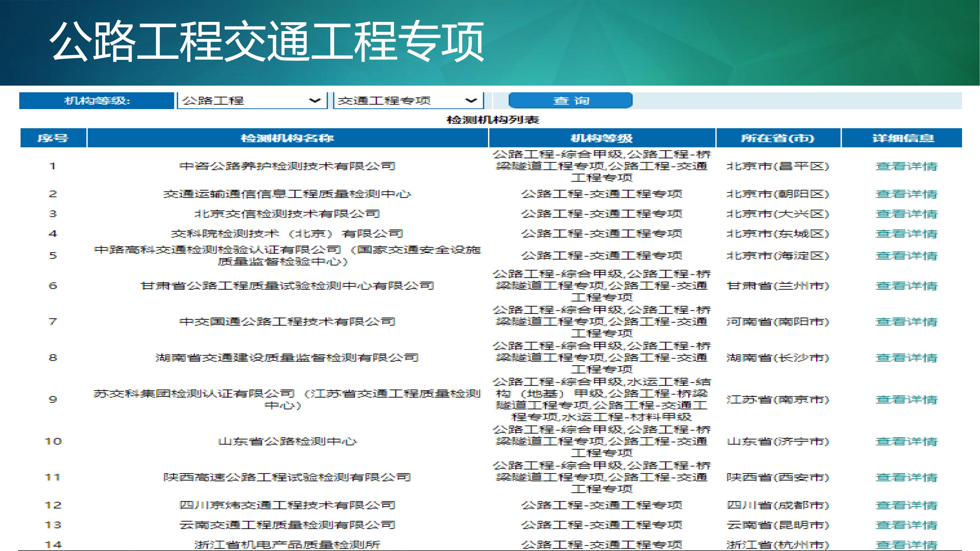Image resolution: width=980 pixels, height=551 pixels.
Task: Click the 所在省(市) column header
Action: 778,138
